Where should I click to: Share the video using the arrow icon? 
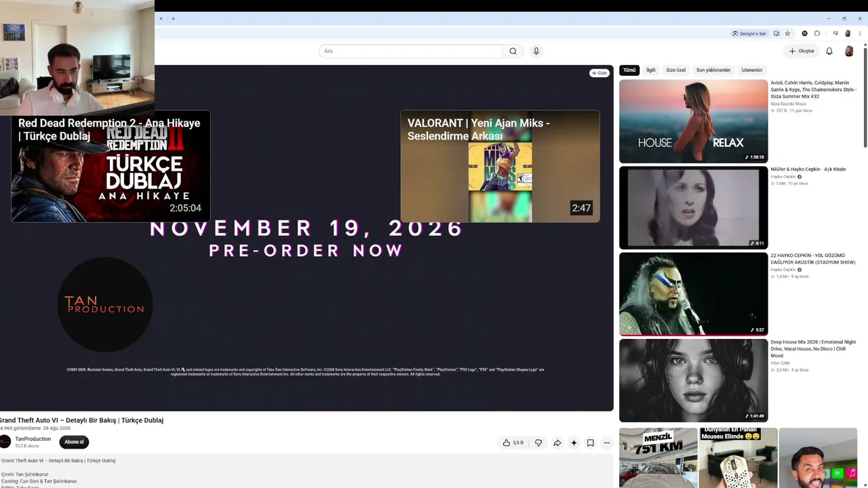point(557,443)
